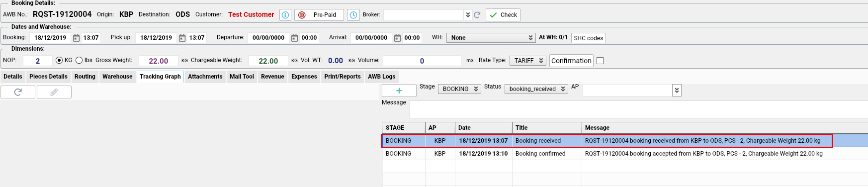Switch to the Pieces Details tab
Viewport: 868px width, 187px height.
click(48, 77)
